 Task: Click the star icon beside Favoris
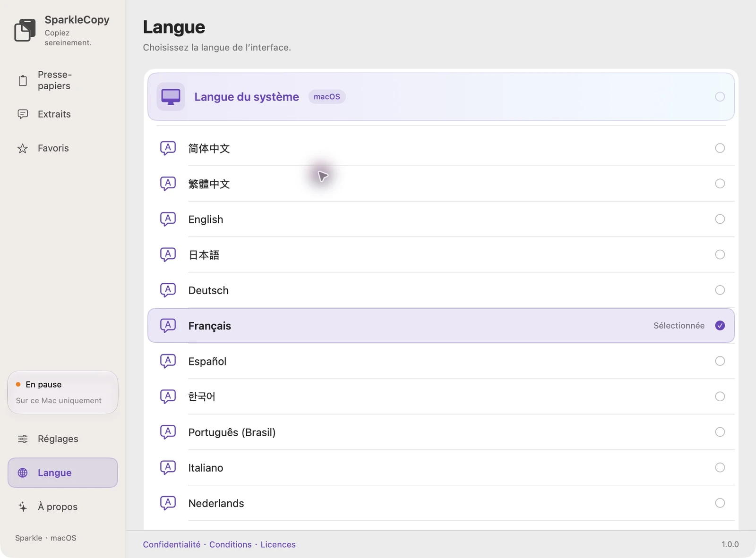23,148
